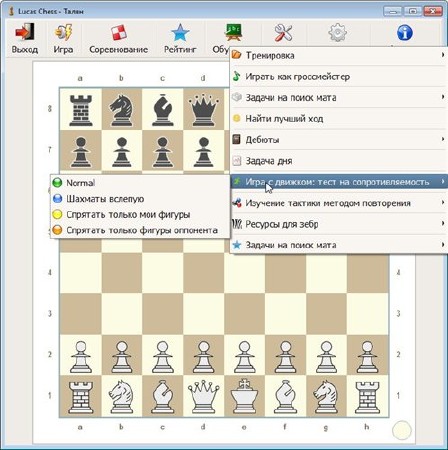Close the Lucas Chess window
Image resolution: width=448 pixels, height=450 pixels.
(433, 11)
